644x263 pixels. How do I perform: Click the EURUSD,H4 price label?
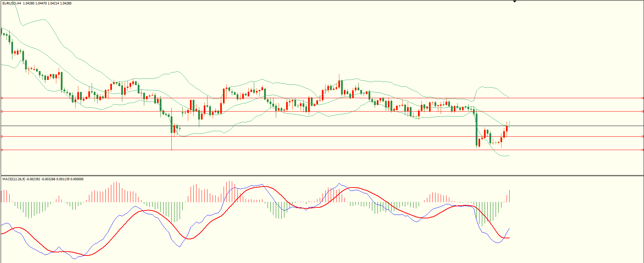(x=37, y=3)
